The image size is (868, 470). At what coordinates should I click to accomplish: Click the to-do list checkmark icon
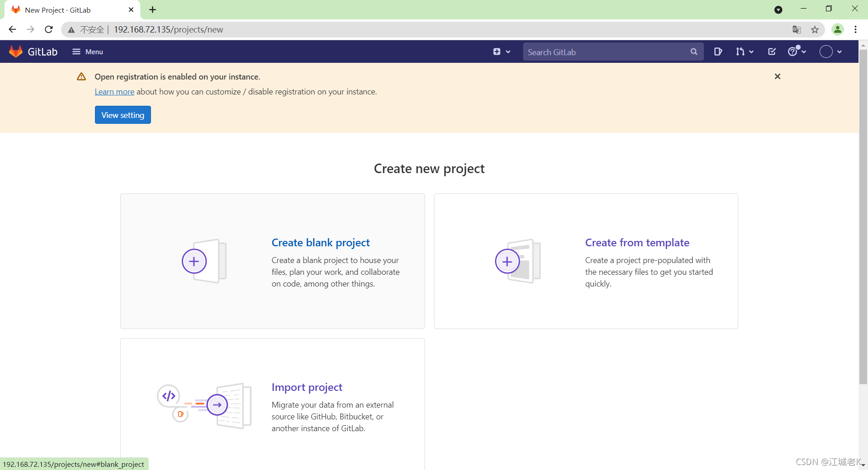click(x=771, y=52)
